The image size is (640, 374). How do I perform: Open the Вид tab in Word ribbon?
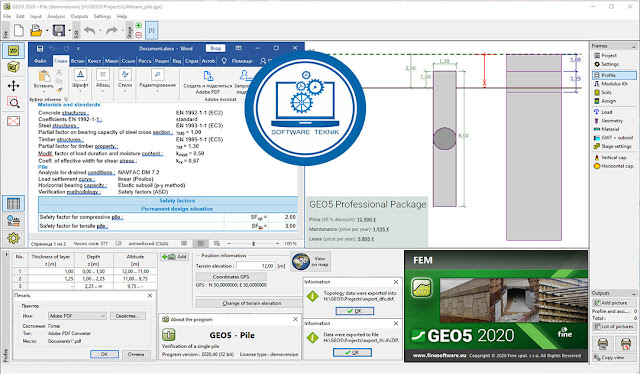tap(177, 61)
